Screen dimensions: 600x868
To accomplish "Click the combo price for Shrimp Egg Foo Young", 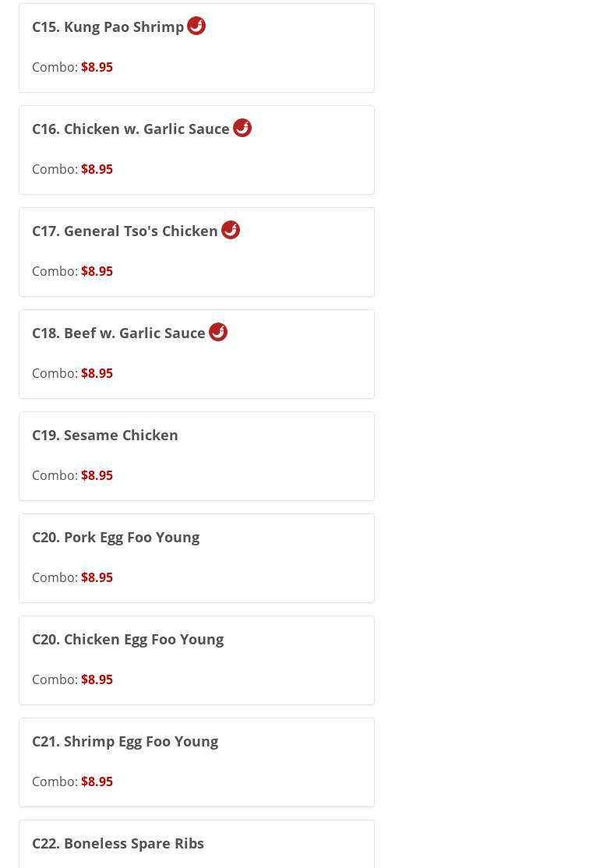I will [x=97, y=782].
